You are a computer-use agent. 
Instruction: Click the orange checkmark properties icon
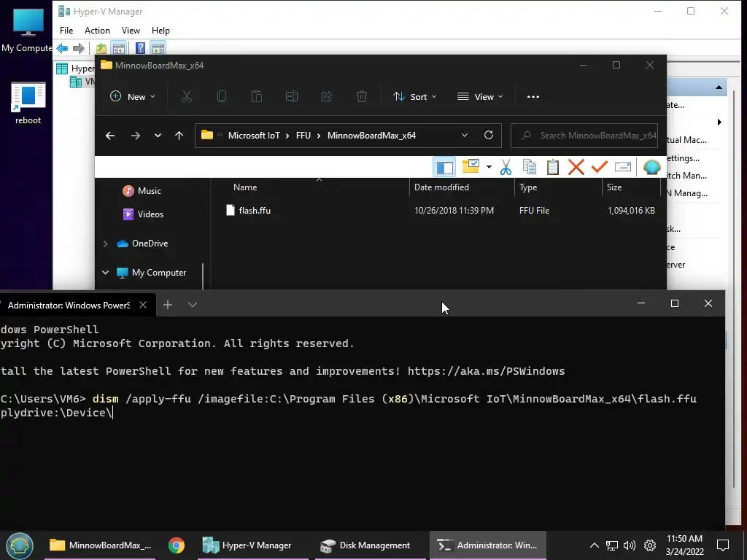point(600,167)
